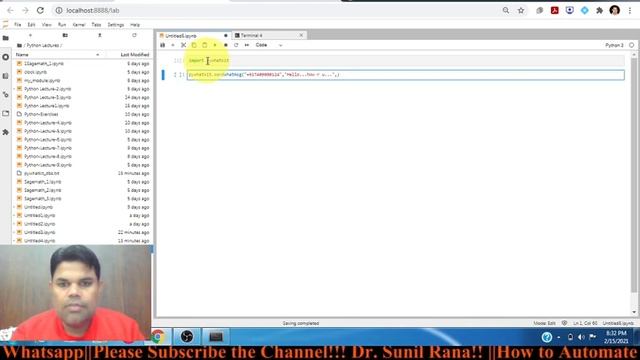Screen dimensions: 640x360
Task: Open the Settings menu
Action: (116, 25)
